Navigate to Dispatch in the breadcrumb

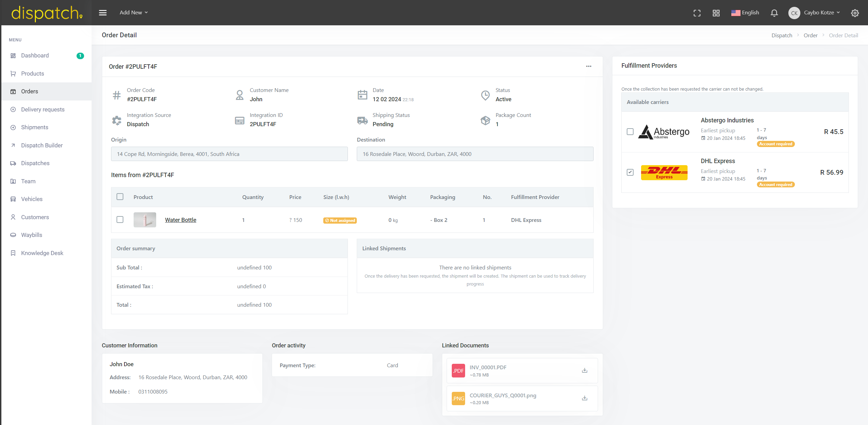[x=782, y=35]
